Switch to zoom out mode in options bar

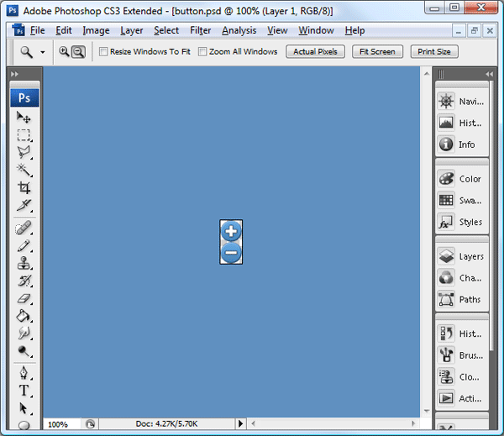(x=77, y=51)
